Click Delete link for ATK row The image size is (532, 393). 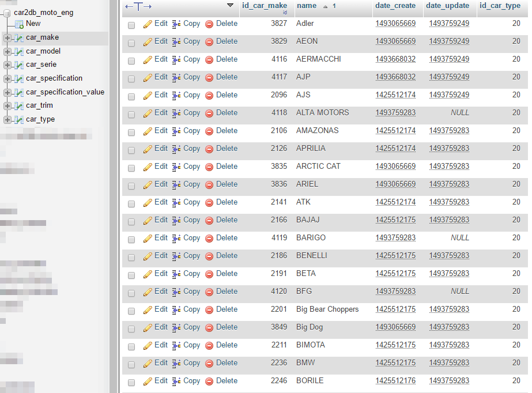click(x=227, y=202)
